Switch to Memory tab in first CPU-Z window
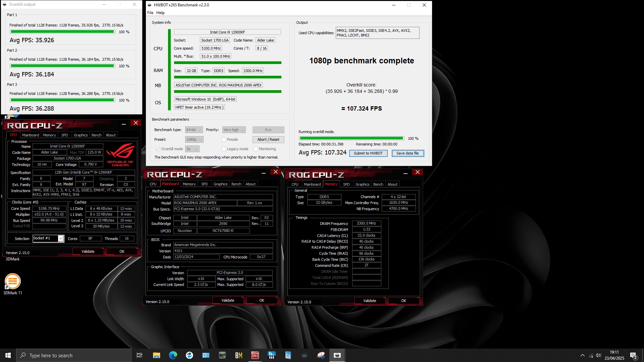This screenshot has width=644, height=362. point(49,135)
